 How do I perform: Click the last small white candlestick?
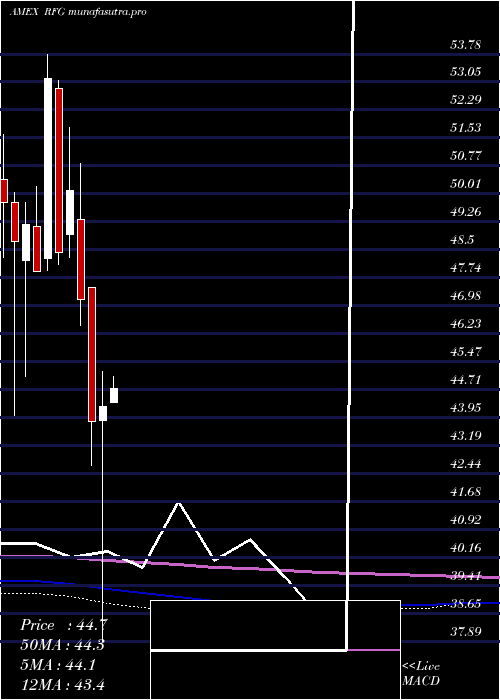click(114, 396)
